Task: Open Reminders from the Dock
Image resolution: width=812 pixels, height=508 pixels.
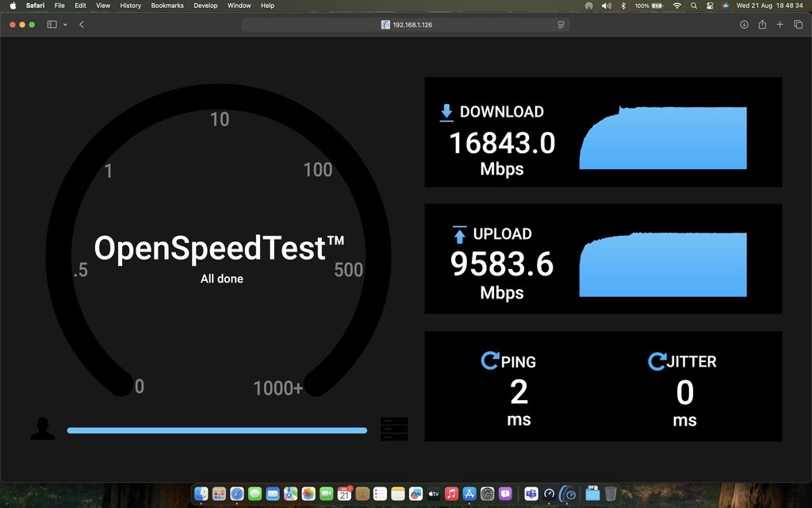Action: coord(380,494)
